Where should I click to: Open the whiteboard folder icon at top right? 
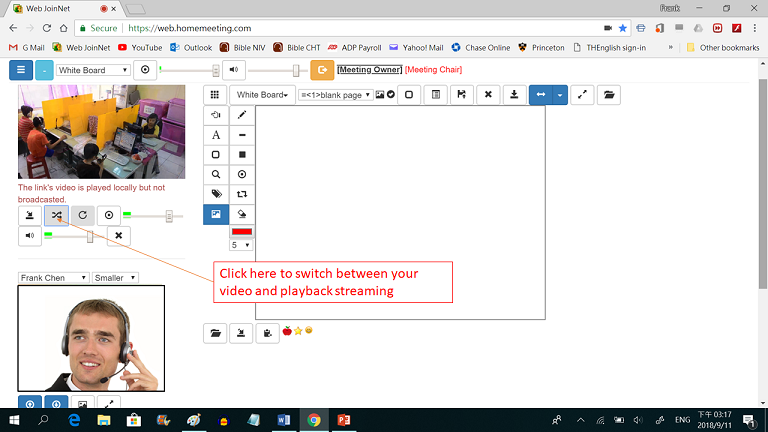click(x=608, y=95)
